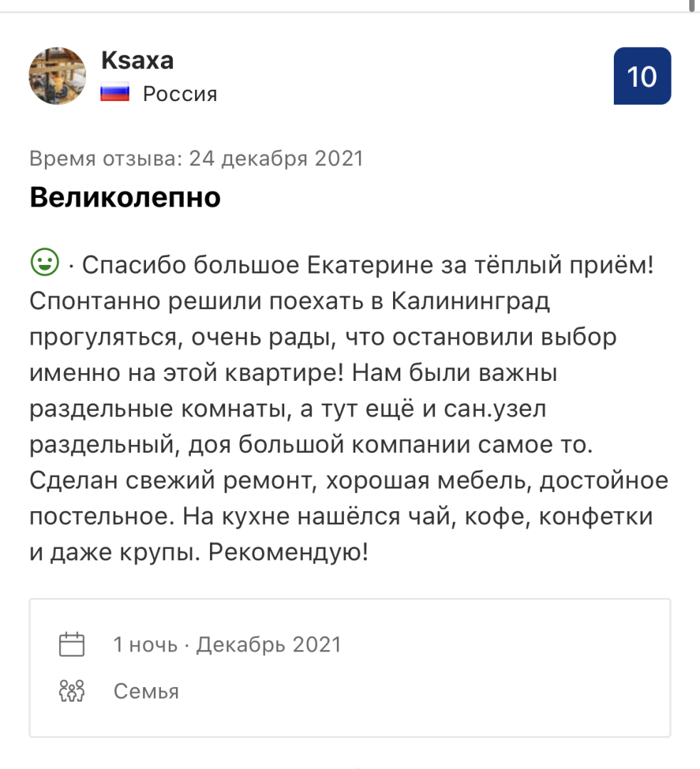
Task: Click the reviewer name Ksaxa
Action: pos(138,61)
